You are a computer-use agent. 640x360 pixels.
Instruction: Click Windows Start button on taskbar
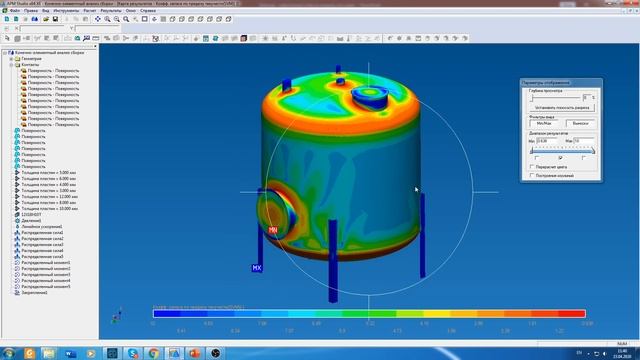[x=9, y=353]
